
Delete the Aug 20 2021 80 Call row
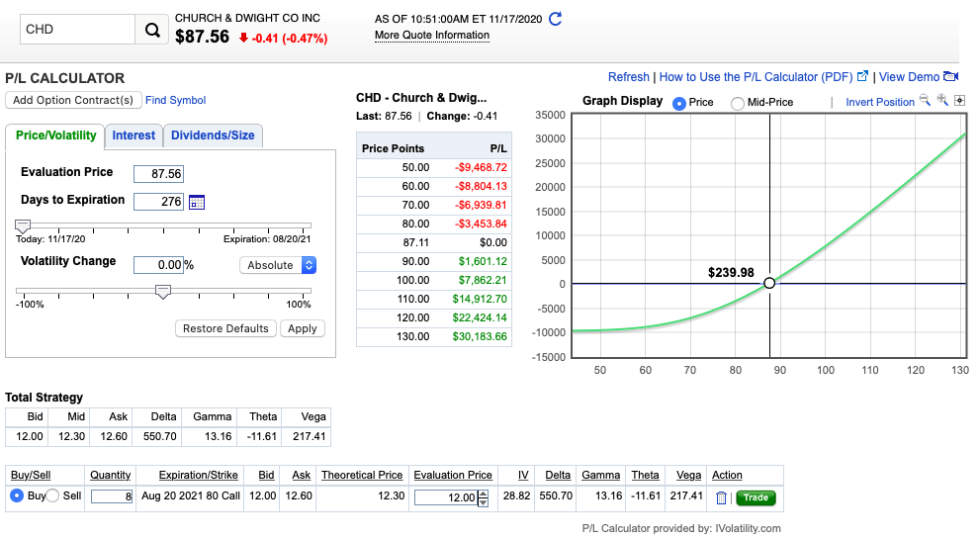click(721, 497)
